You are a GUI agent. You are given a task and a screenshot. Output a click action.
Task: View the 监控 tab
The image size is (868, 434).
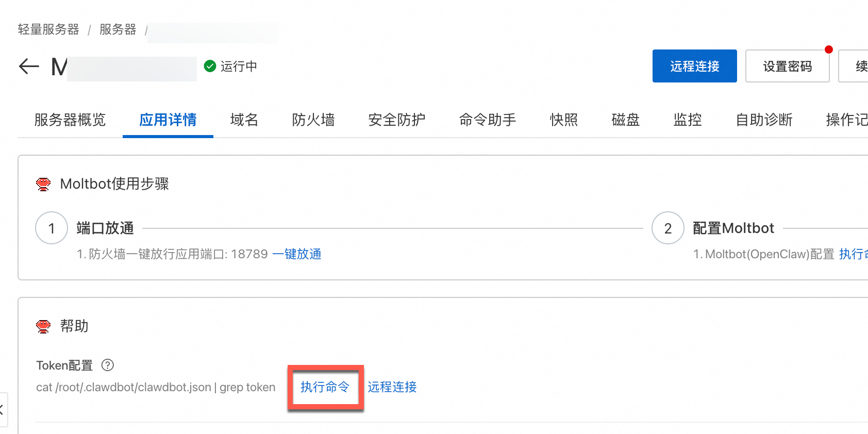[688, 120]
